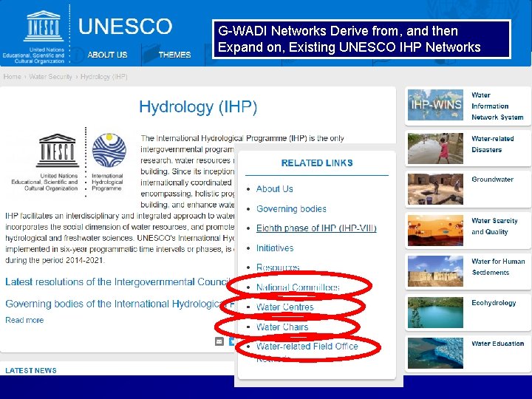The image size is (532, 399).
Task: Click Water Scarcity and Quality label
Action: 494,226
